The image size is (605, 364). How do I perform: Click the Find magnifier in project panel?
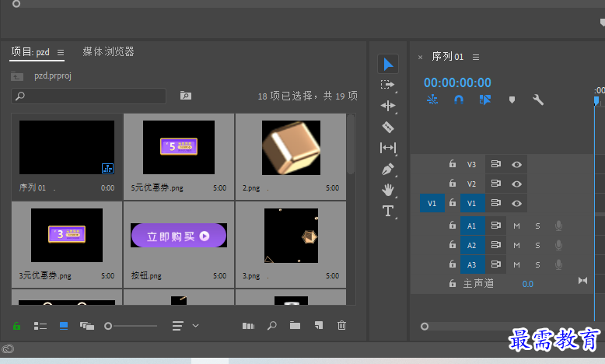(x=272, y=326)
